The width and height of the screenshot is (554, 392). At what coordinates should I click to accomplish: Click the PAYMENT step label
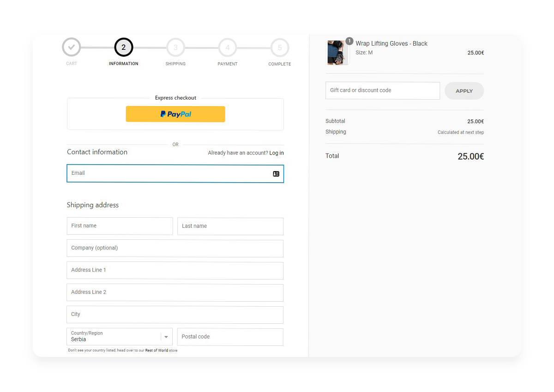click(228, 64)
